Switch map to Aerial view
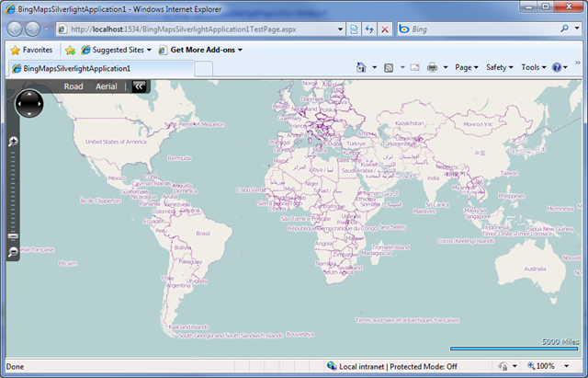This screenshot has height=378, width=588. (107, 86)
